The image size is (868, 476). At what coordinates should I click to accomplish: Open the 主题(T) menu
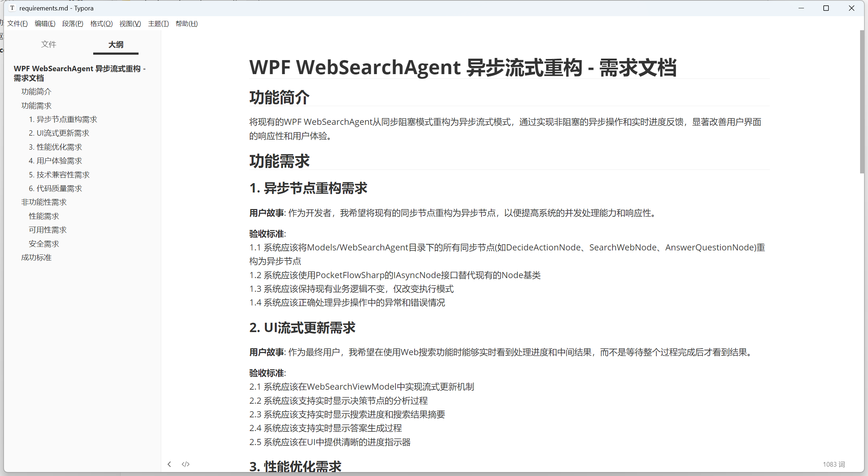pyautogui.click(x=158, y=24)
